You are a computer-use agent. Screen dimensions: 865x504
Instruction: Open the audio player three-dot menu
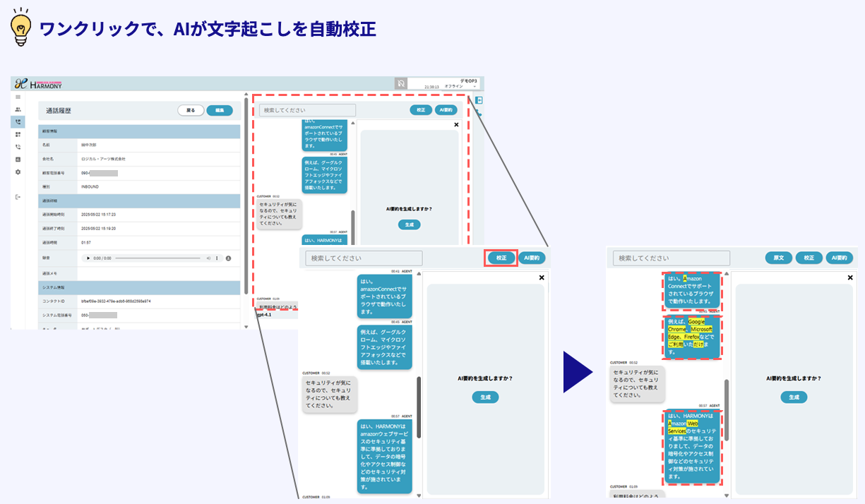click(217, 258)
